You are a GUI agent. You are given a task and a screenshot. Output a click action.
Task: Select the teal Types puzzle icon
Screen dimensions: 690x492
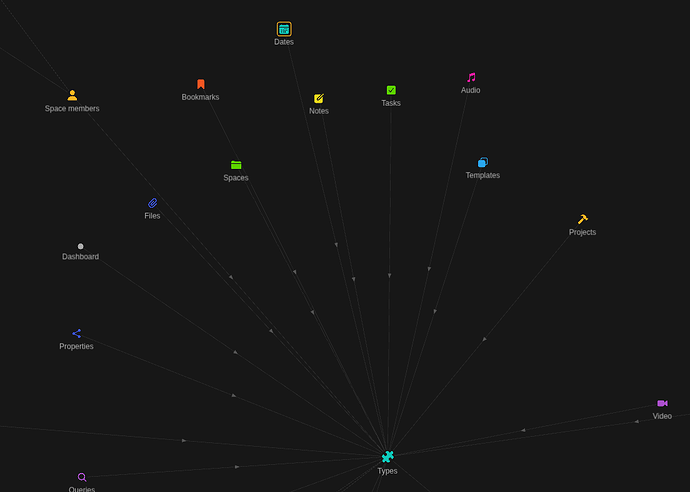(x=387, y=457)
